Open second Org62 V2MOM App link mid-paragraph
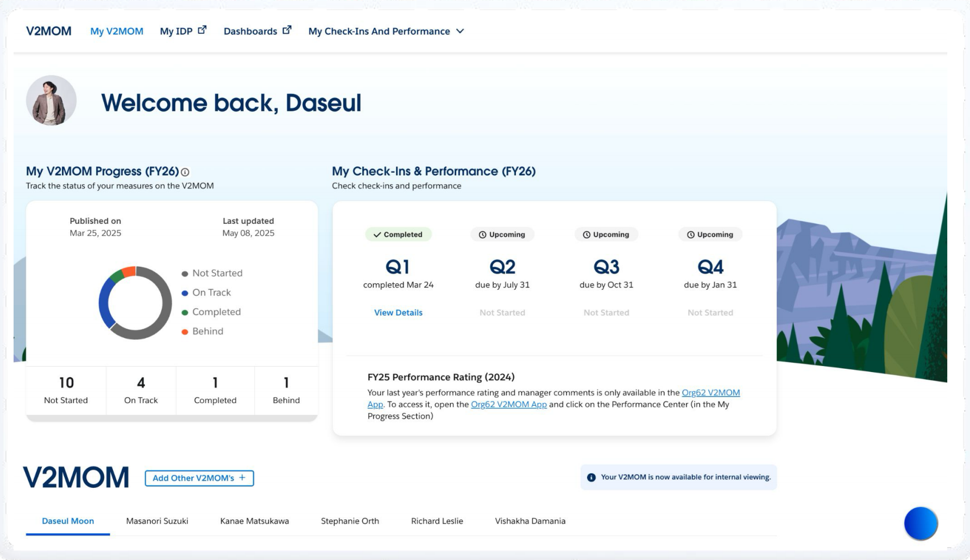Screen dimensions: 970x560 pyautogui.click(x=509, y=405)
